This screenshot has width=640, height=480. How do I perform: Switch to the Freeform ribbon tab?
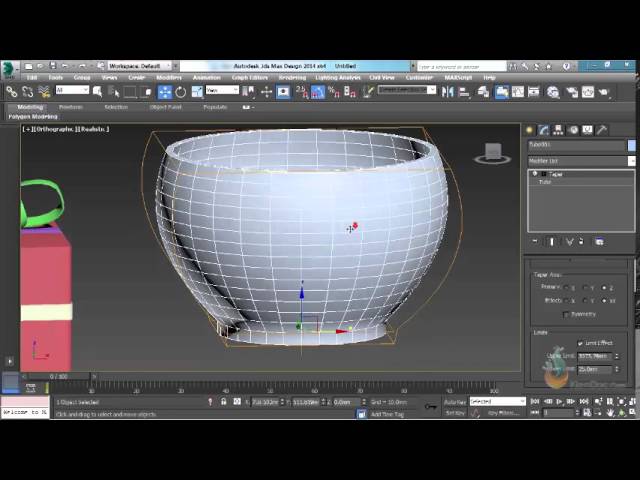click(x=70, y=107)
